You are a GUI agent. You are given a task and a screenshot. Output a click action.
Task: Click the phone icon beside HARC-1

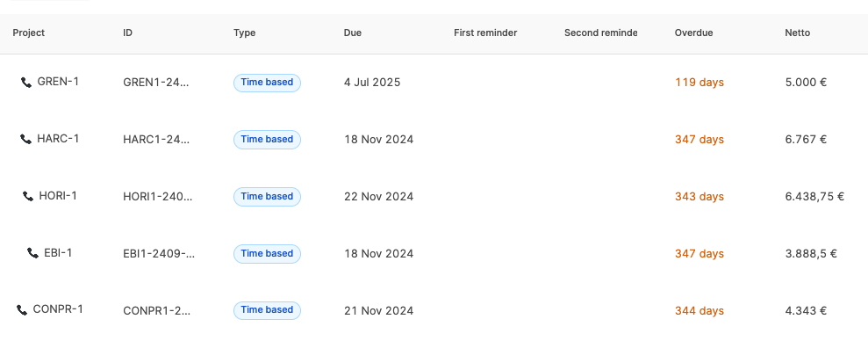click(x=25, y=139)
